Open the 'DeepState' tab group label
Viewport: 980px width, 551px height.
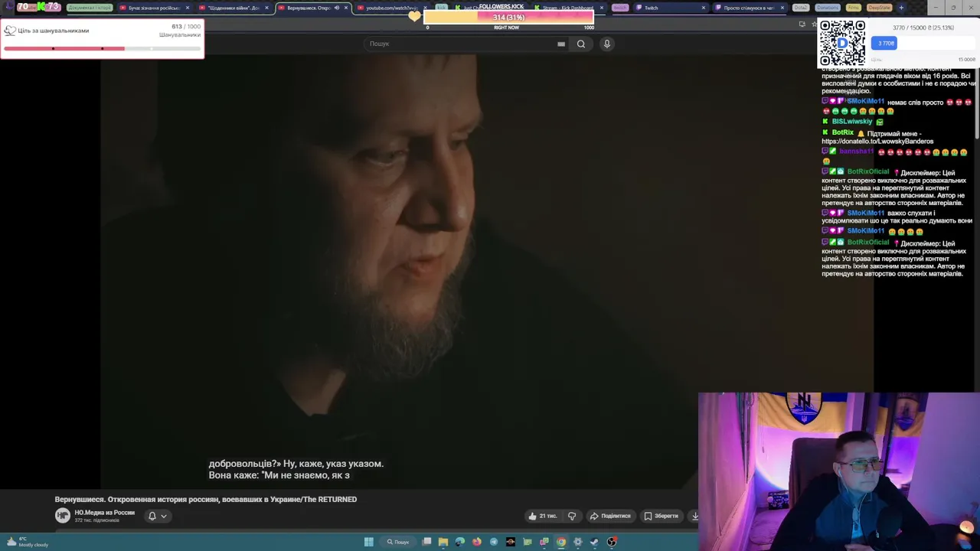click(879, 8)
